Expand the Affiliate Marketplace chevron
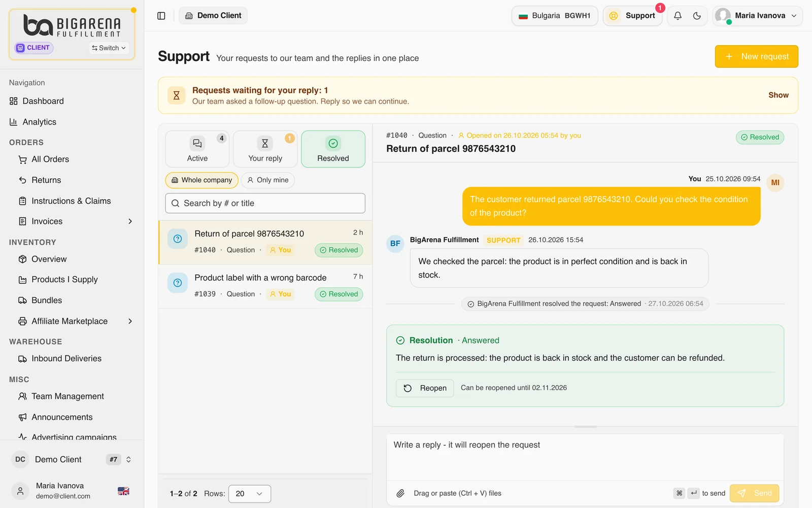The height and width of the screenshot is (508, 812). (130, 321)
